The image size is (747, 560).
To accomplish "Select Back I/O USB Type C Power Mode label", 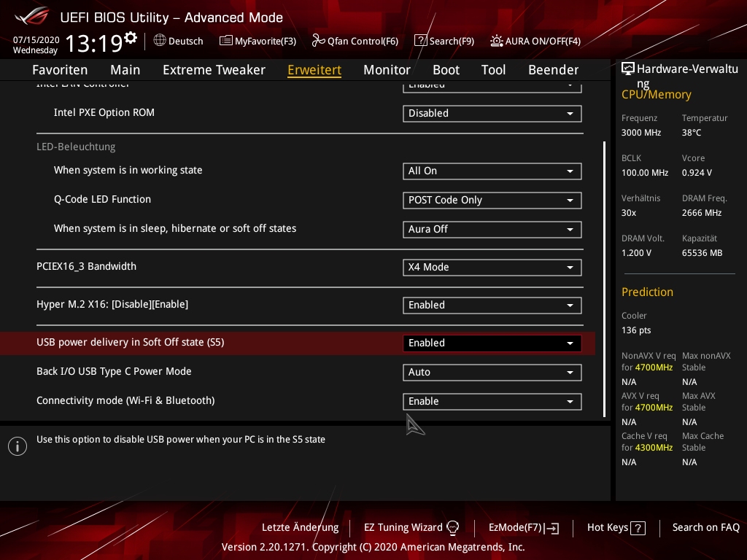I will click(114, 371).
